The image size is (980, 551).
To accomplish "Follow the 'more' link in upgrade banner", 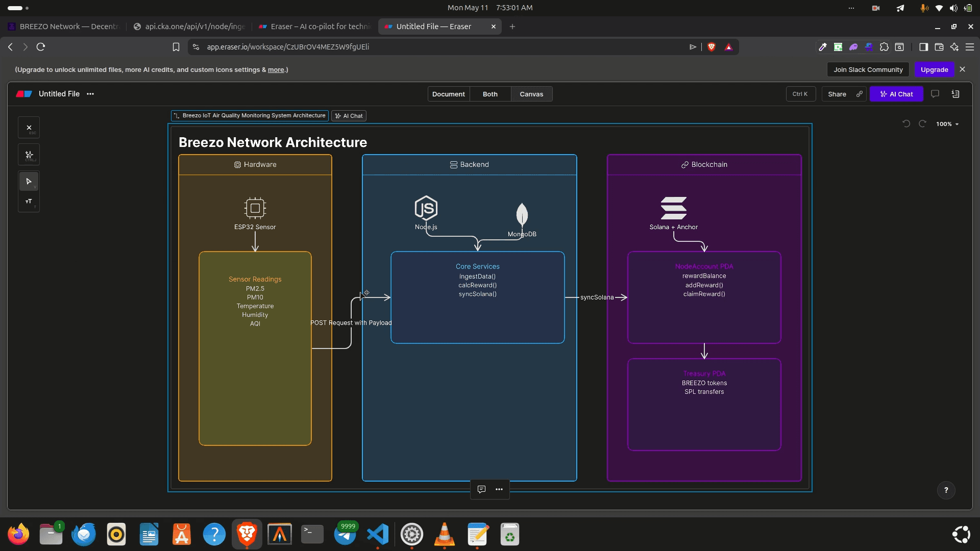I will 276,70.
